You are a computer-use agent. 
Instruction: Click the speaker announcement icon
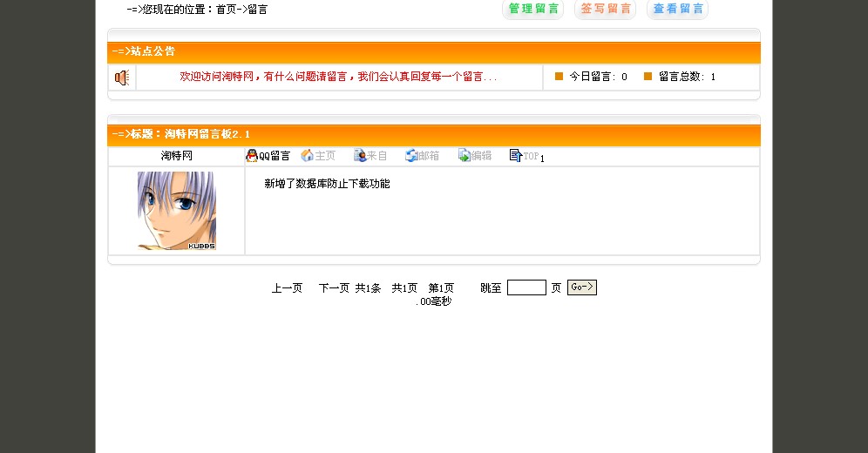pos(122,78)
